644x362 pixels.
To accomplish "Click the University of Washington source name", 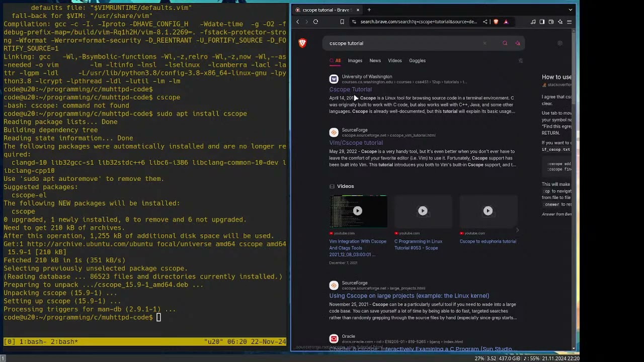I will (367, 76).
